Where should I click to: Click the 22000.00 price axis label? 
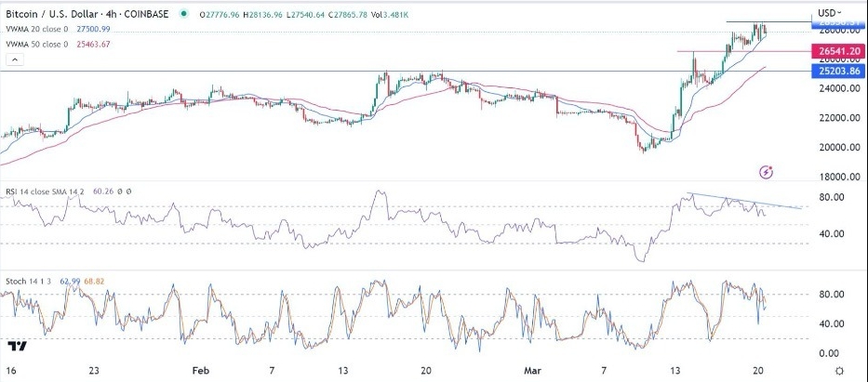click(840, 118)
